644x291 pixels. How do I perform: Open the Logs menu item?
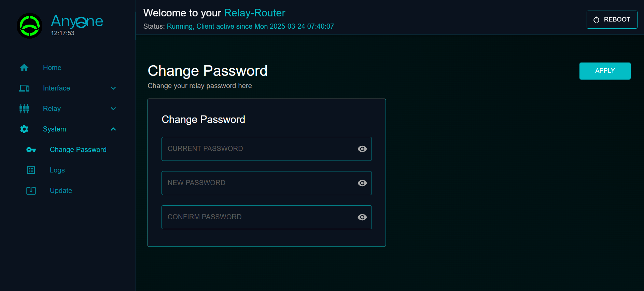tap(57, 170)
